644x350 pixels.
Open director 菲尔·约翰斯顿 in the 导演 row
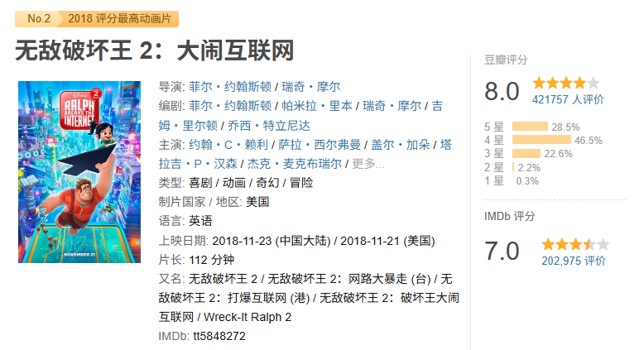click(x=230, y=87)
